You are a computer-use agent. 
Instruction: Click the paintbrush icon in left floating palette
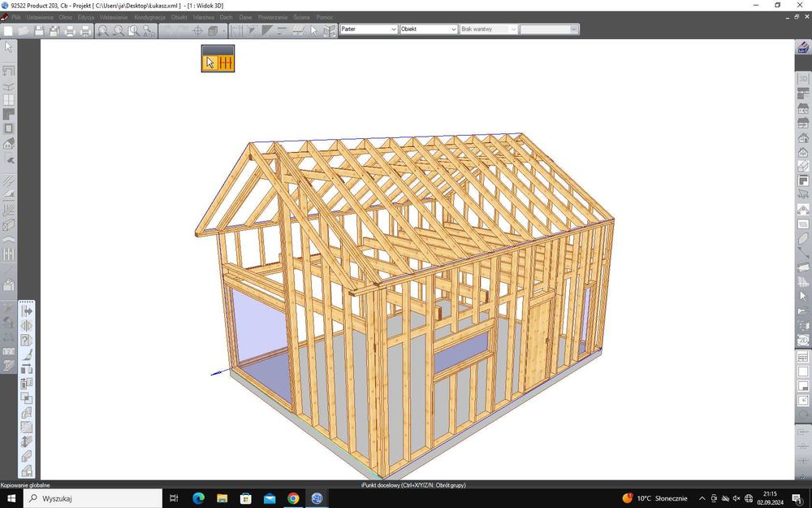pos(27,354)
